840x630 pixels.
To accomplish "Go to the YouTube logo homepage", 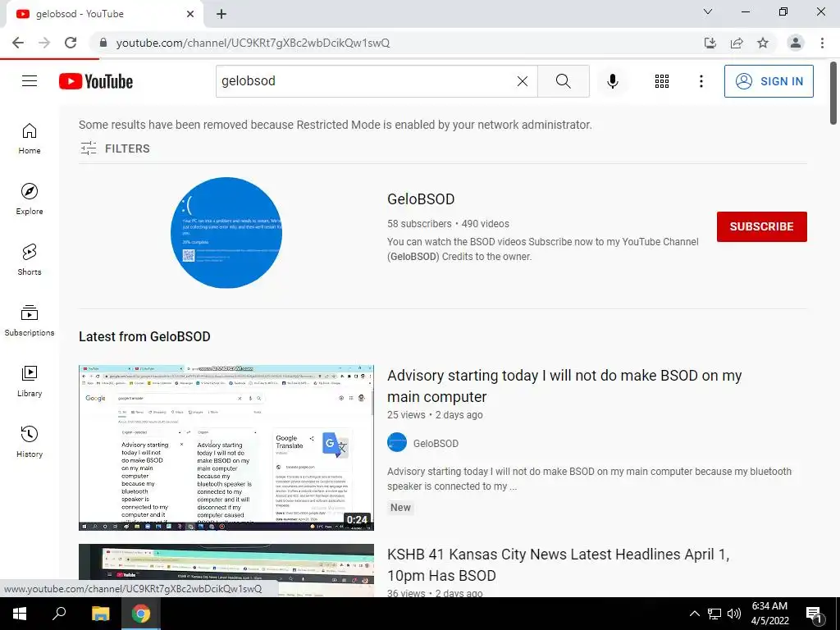I will 96,81.
